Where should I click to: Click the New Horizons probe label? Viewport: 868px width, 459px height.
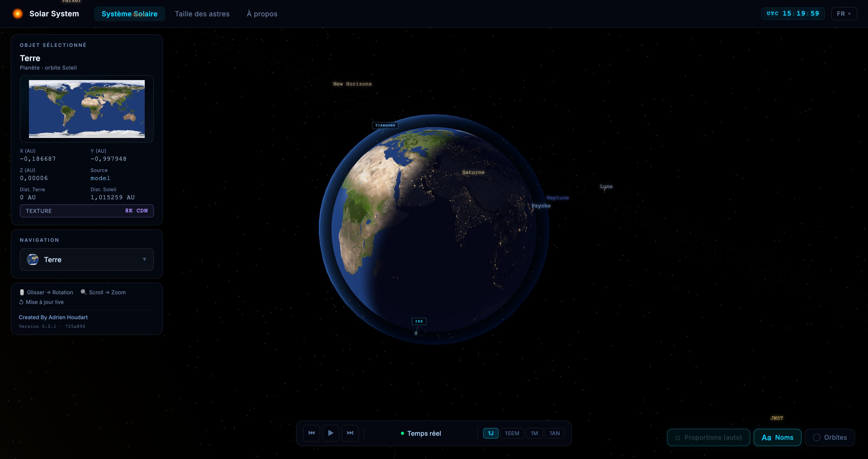click(x=352, y=84)
